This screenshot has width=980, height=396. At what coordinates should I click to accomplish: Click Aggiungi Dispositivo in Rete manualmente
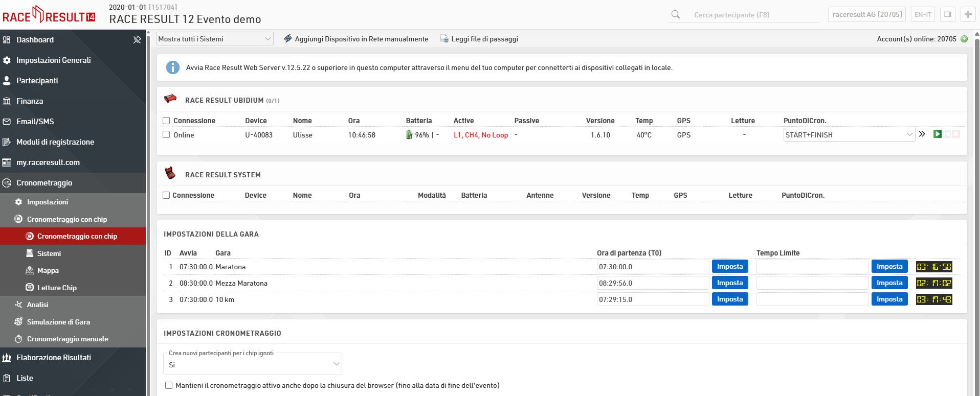click(356, 39)
